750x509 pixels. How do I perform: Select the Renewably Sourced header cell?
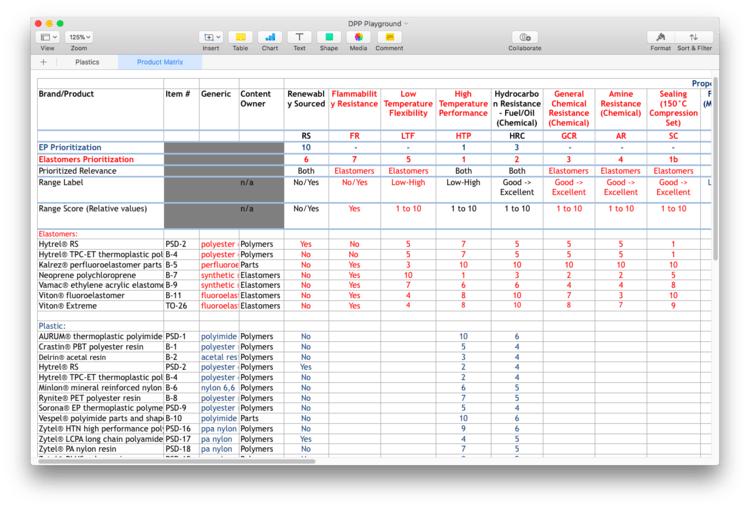click(x=306, y=109)
